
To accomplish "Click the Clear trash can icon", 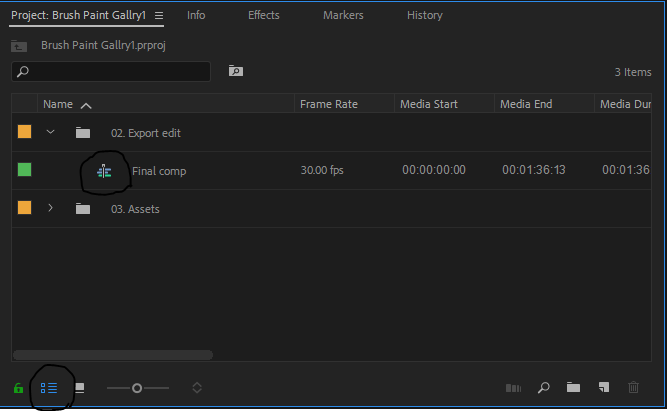I will [x=633, y=387].
